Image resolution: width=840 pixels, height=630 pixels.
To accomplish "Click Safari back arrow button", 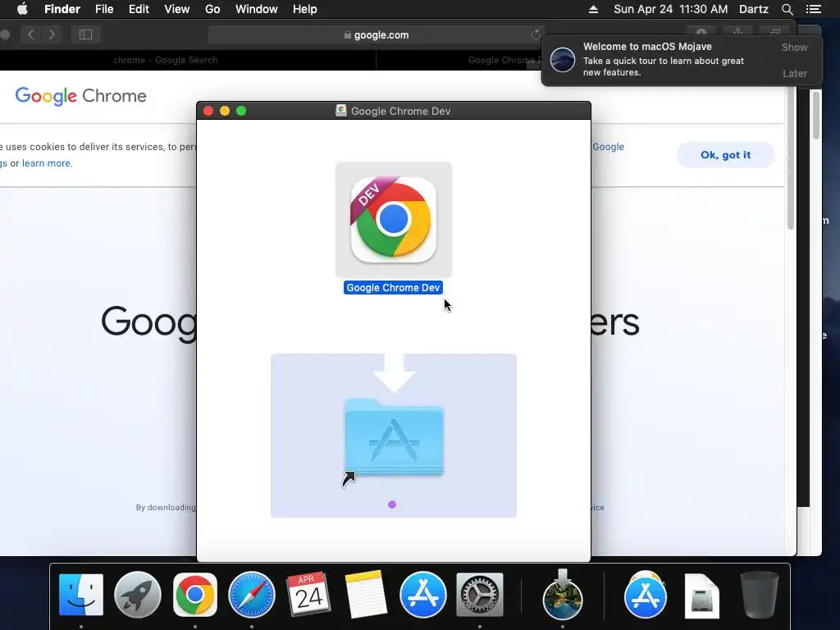I will click(x=31, y=34).
